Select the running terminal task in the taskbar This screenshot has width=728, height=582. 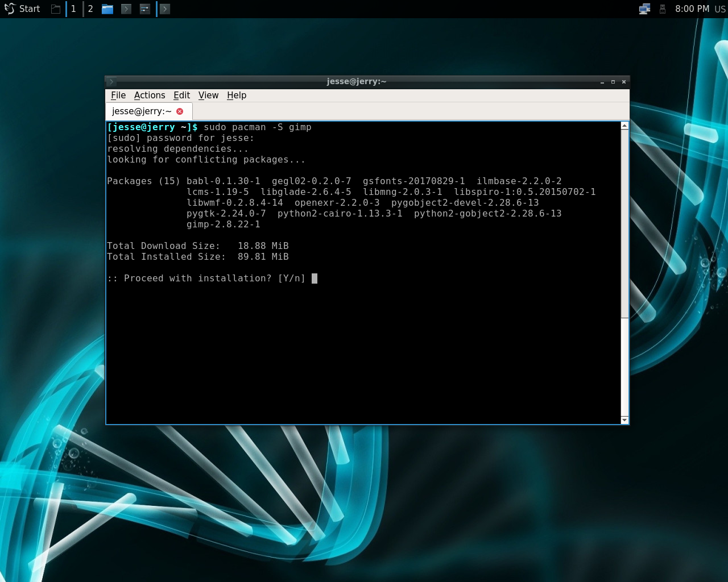(164, 9)
